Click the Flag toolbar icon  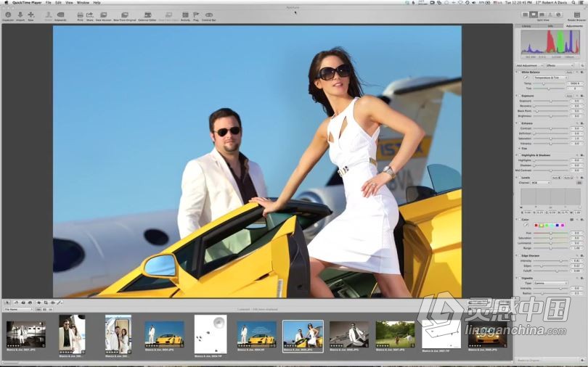pos(196,16)
